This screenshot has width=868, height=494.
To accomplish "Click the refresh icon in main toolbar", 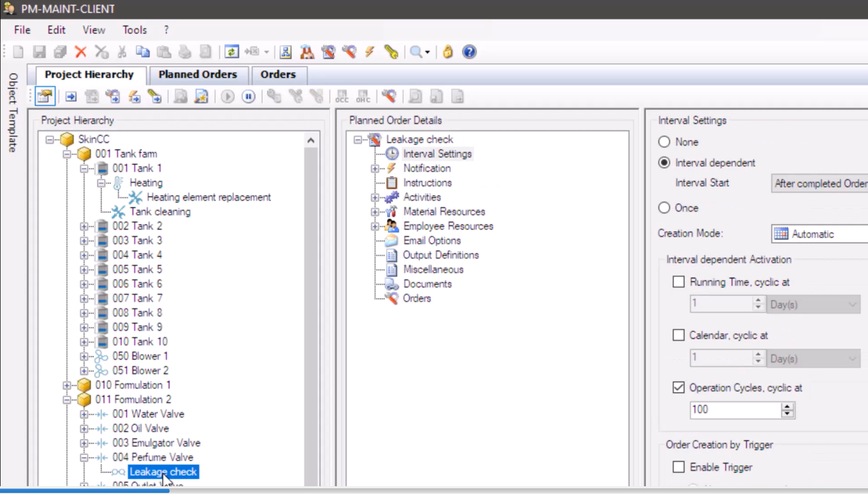I will (x=232, y=52).
